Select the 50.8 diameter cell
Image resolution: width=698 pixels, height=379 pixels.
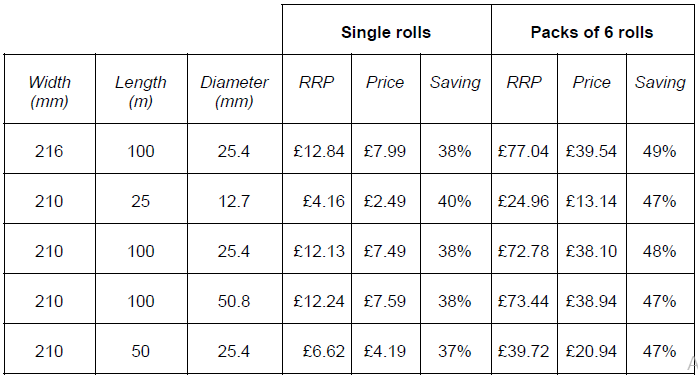coord(235,298)
